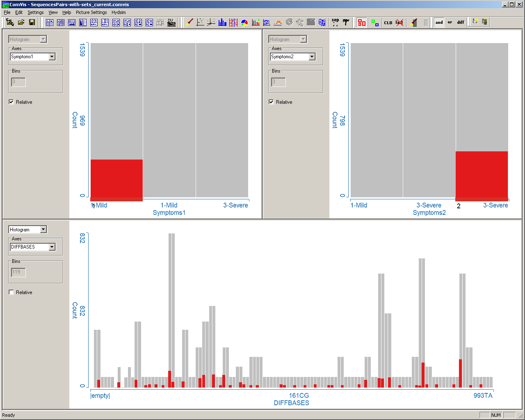The width and height of the screenshot is (525, 420).
Task: Add a histogram view from the toolbar
Action: point(222,22)
